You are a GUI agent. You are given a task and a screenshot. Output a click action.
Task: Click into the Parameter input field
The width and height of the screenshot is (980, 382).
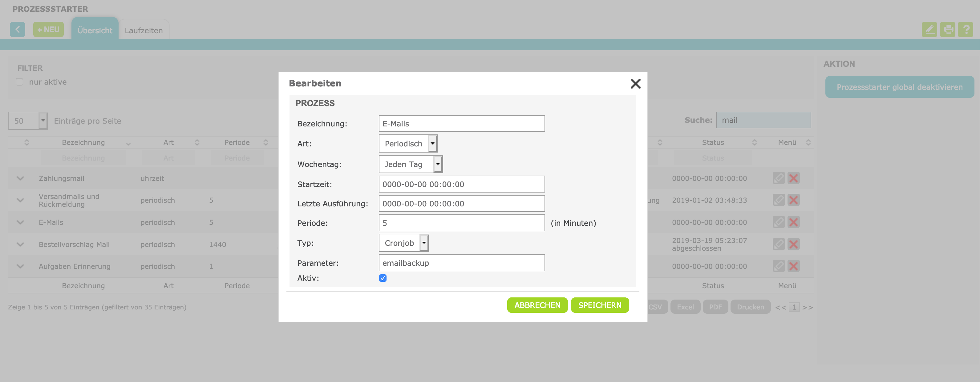[x=461, y=263]
